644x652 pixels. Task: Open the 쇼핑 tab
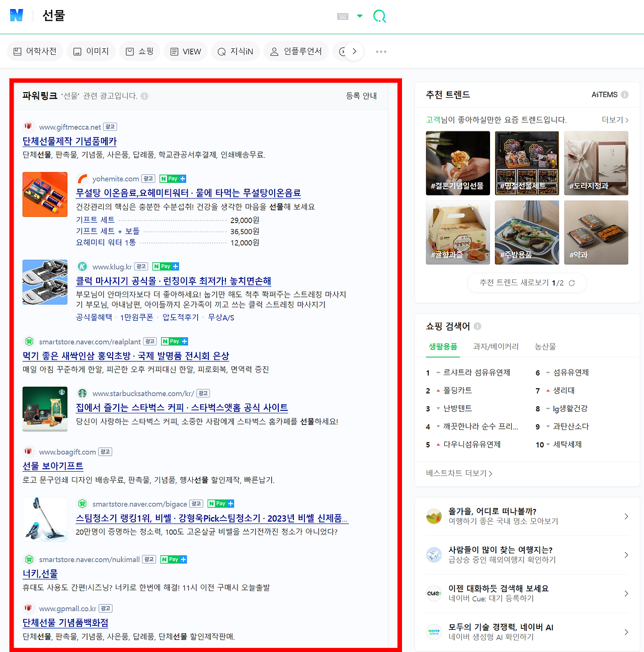tap(140, 51)
